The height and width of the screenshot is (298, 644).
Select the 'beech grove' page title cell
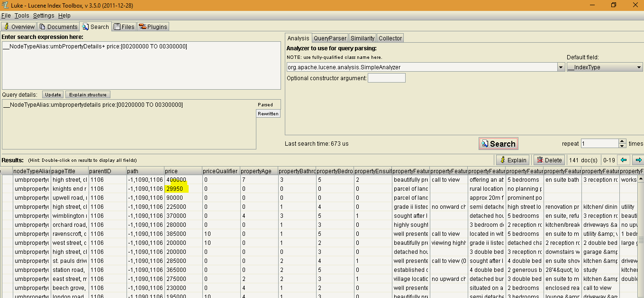point(69,288)
